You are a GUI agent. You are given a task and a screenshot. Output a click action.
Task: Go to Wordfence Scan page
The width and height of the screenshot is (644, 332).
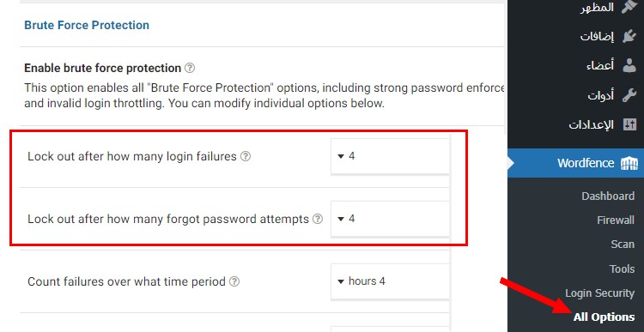pyautogui.click(x=623, y=244)
